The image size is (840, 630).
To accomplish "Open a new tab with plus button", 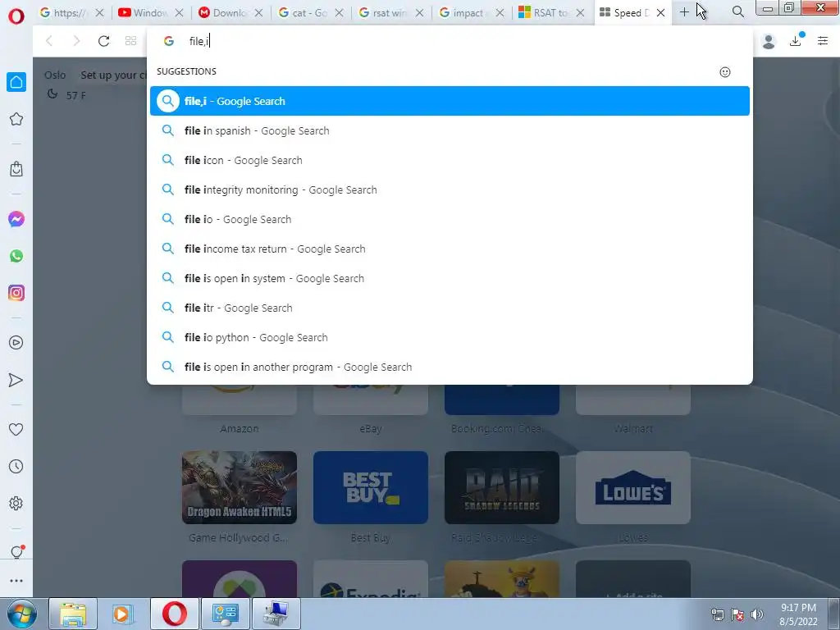I will [x=684, y=11].
